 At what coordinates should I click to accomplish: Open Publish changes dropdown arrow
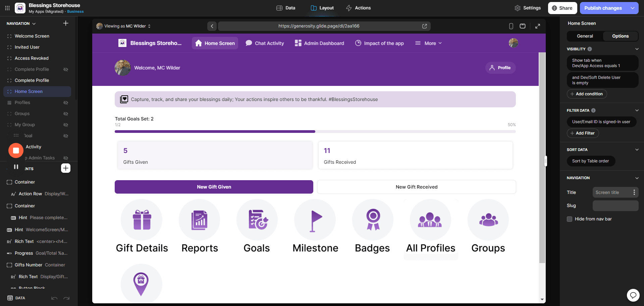pyautogui.click(x=633, y=8)
